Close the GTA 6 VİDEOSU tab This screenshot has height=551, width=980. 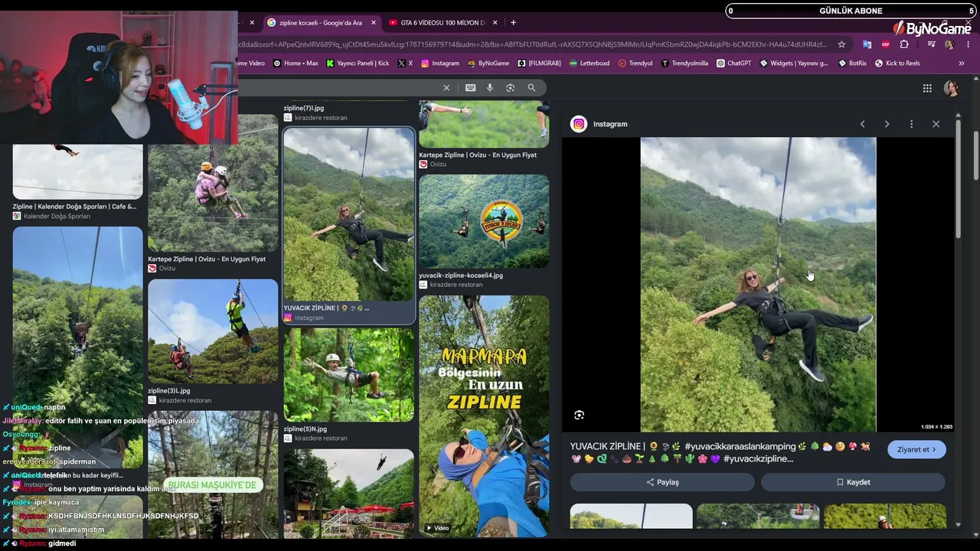pos(495,23)
